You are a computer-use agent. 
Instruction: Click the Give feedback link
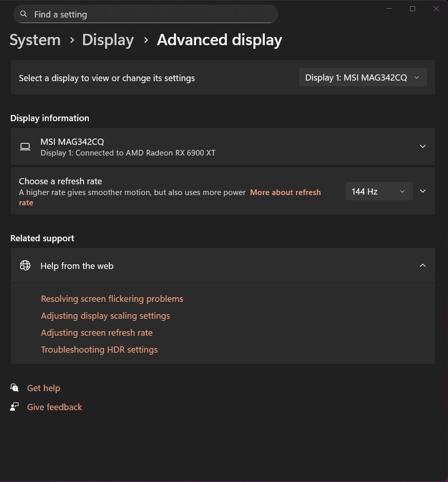click(54, 407)
